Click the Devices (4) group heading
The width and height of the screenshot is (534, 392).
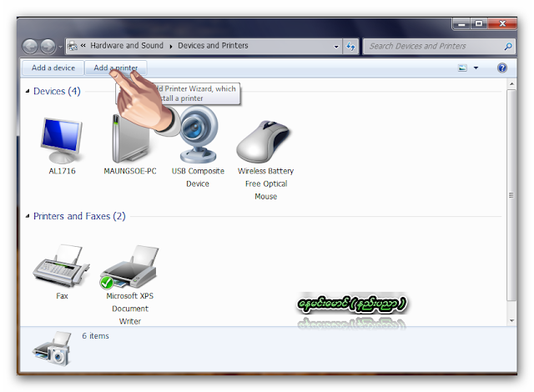pyautogui.click(x=57, y=91)
